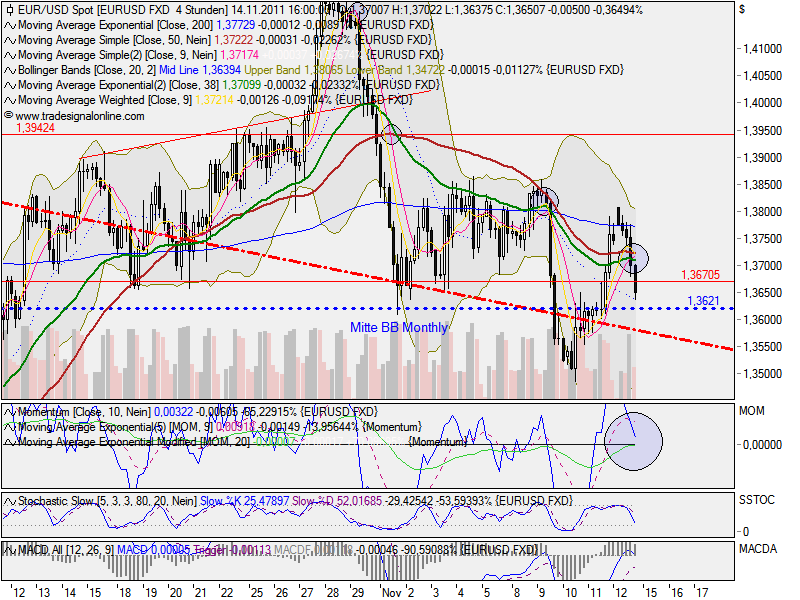The height and width of the screenshot is (600, 800).
Task: Select the Mitte BB Monthly chart annotation
Action: coord(400,327)
